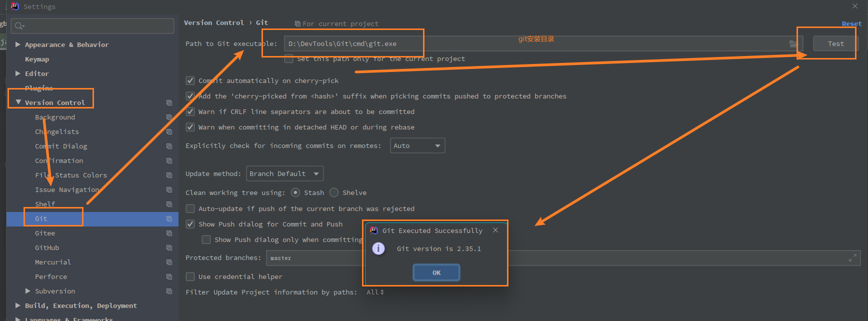This screenshot has width=868, height=321.
Task: Open Plugins settings page
Action: click(x=39, y=88)
